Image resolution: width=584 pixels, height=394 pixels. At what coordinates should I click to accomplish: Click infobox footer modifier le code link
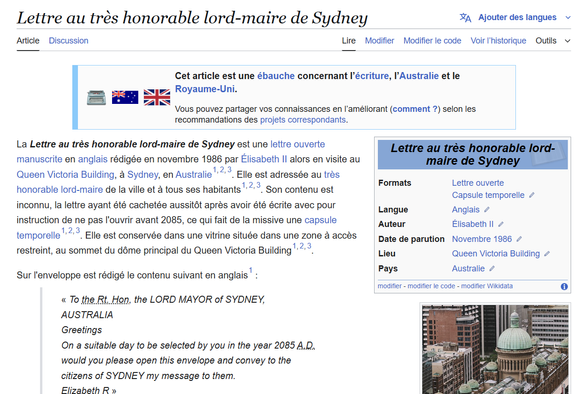431,286
